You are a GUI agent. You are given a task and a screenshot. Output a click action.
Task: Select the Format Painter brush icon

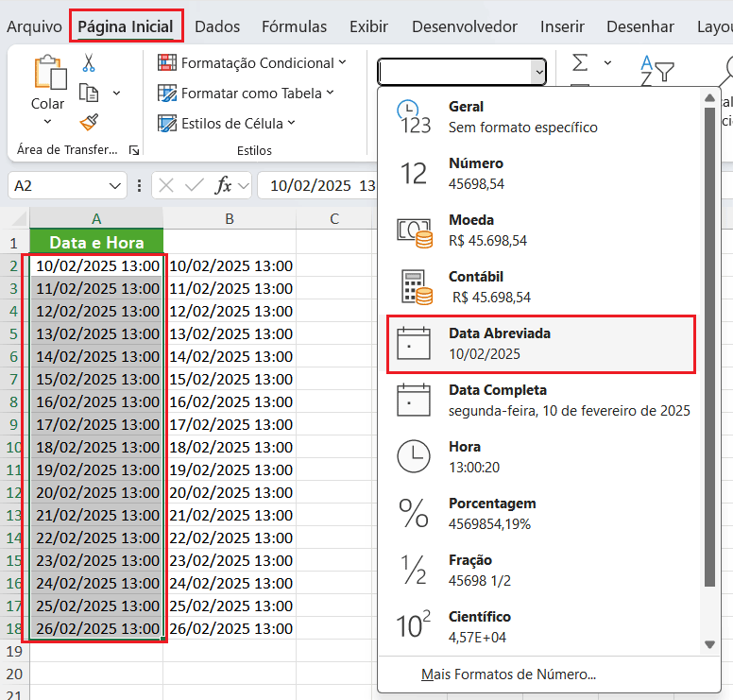tap(89, 123)
